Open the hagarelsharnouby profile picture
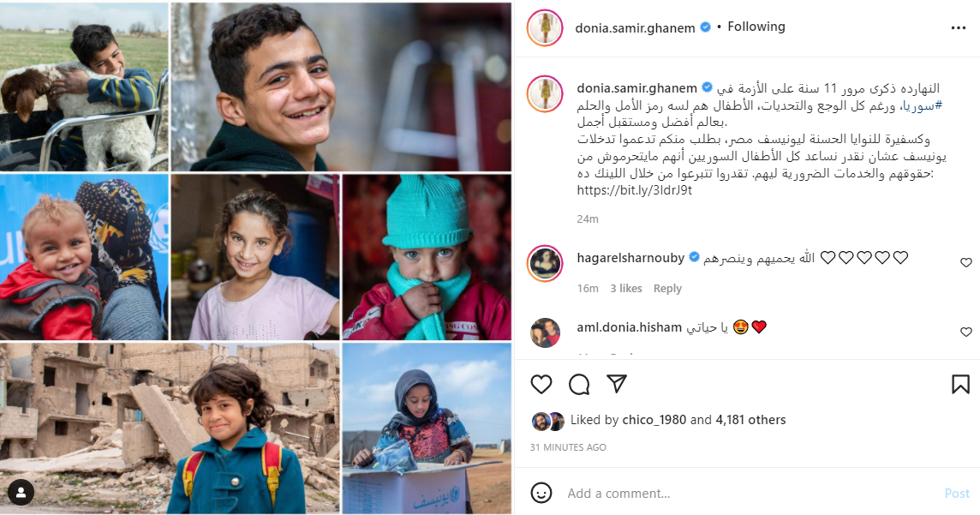Image resolution: width=980 pixels, height=515 pixels. [545, 263]
